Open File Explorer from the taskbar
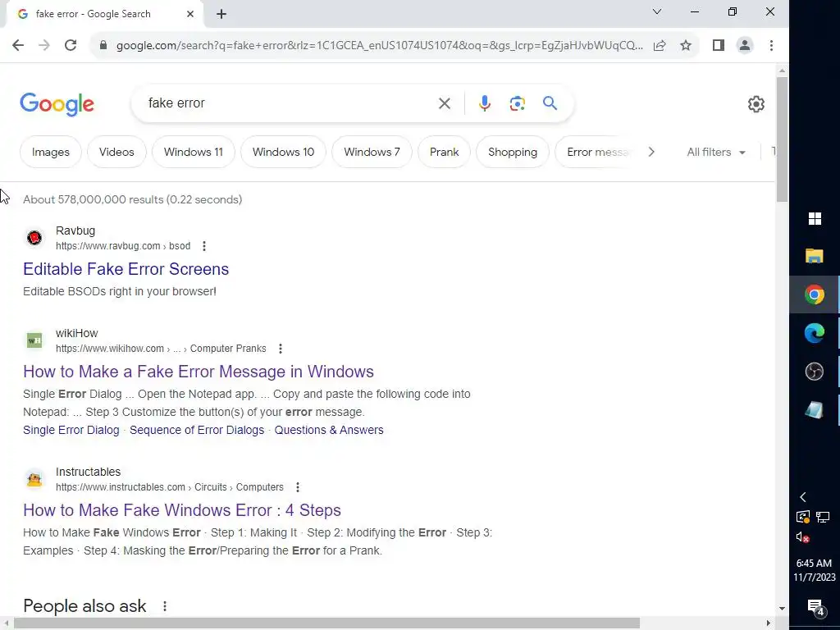Viewport: 840px width, 630px height. (x=815, y=256)
